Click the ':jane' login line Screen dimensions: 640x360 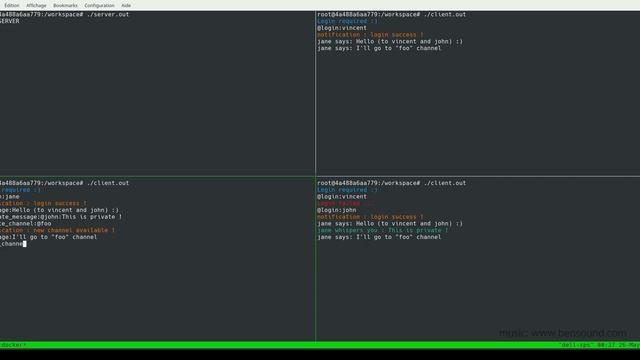[x=10, y=196]
